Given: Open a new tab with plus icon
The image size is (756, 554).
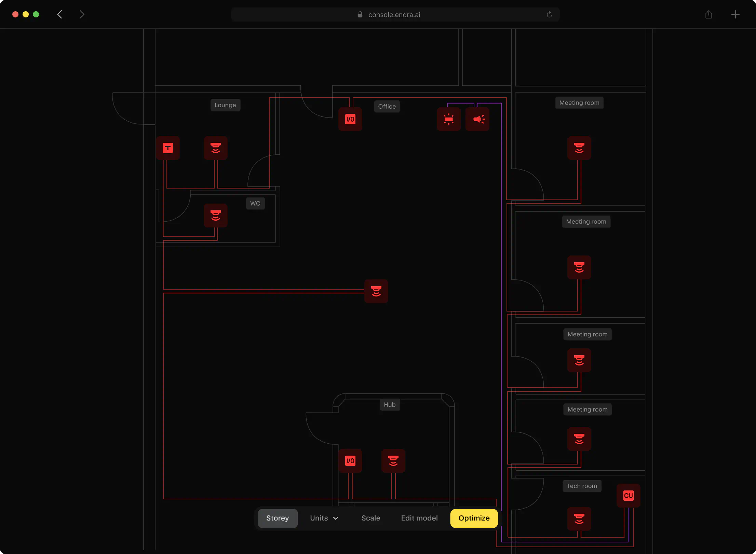Looking at the screenshot, I should 735,14.
